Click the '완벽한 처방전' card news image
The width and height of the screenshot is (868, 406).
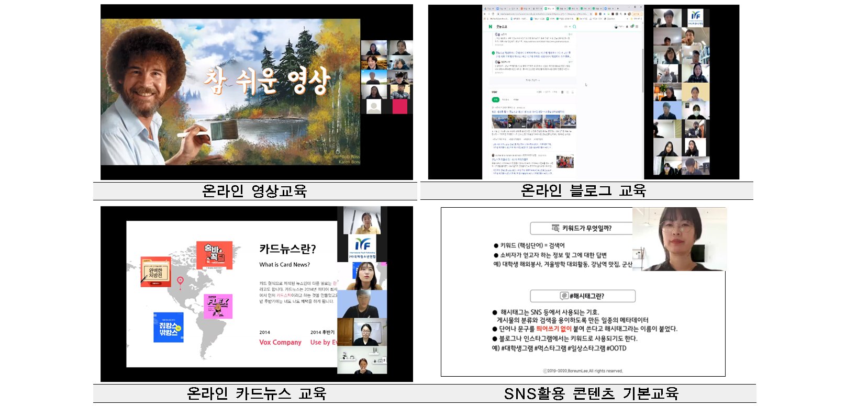(x=155, y=272)
